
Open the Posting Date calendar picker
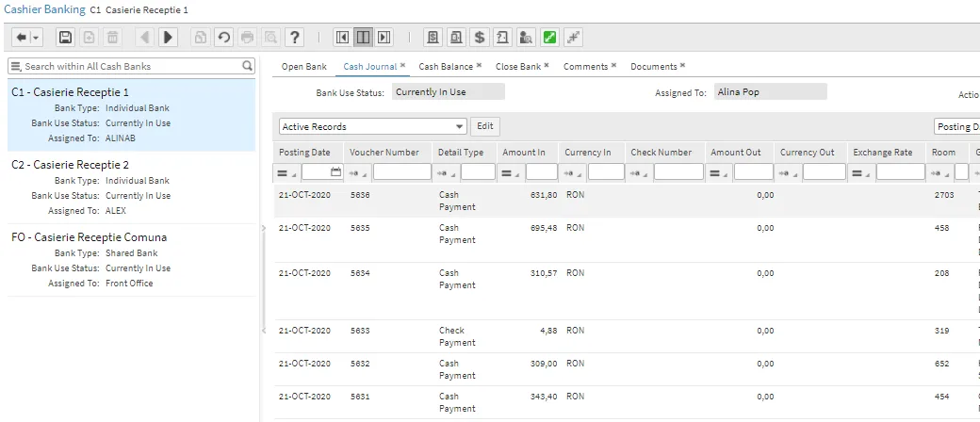pyautogui.click(x=336, y=172)
